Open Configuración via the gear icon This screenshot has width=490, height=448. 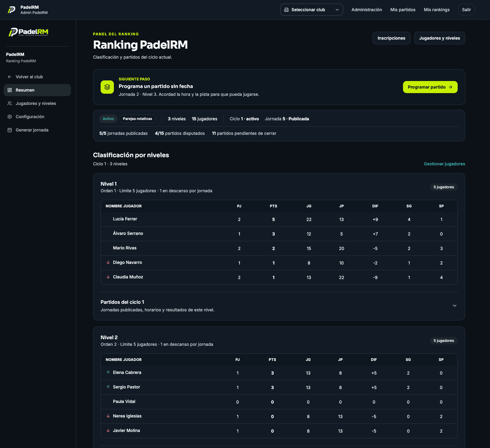[x=10, y=117]
